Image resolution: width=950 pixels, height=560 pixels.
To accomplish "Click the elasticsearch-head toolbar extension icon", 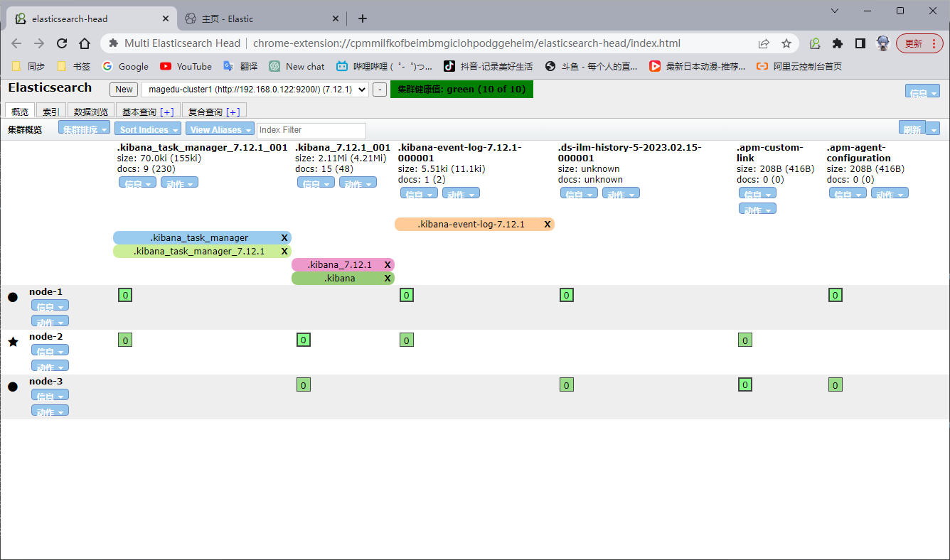I will click(815, 43).
